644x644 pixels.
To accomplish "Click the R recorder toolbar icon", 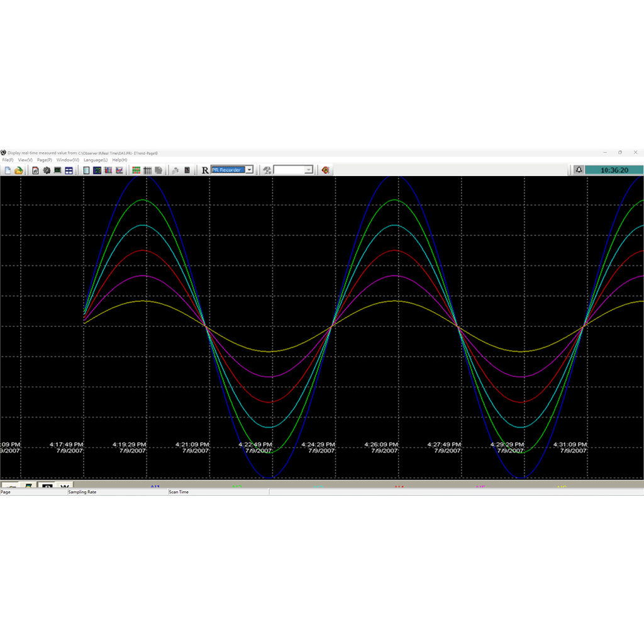I will (203, 170).
